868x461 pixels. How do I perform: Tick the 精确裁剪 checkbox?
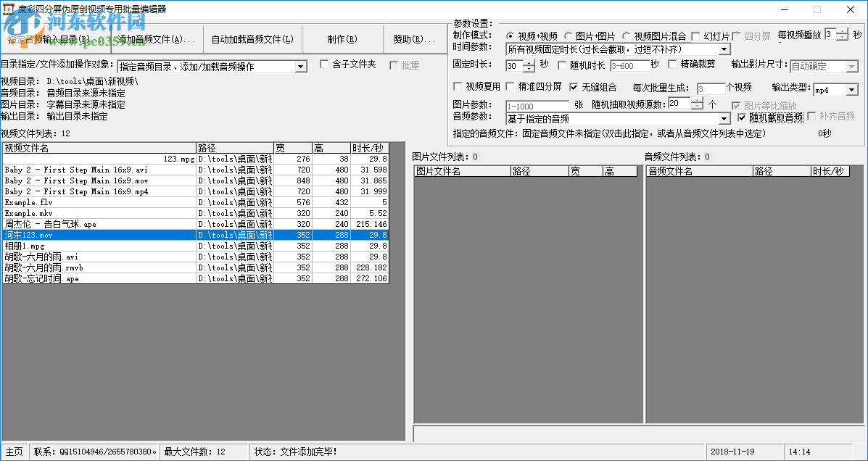coord(673,65)
